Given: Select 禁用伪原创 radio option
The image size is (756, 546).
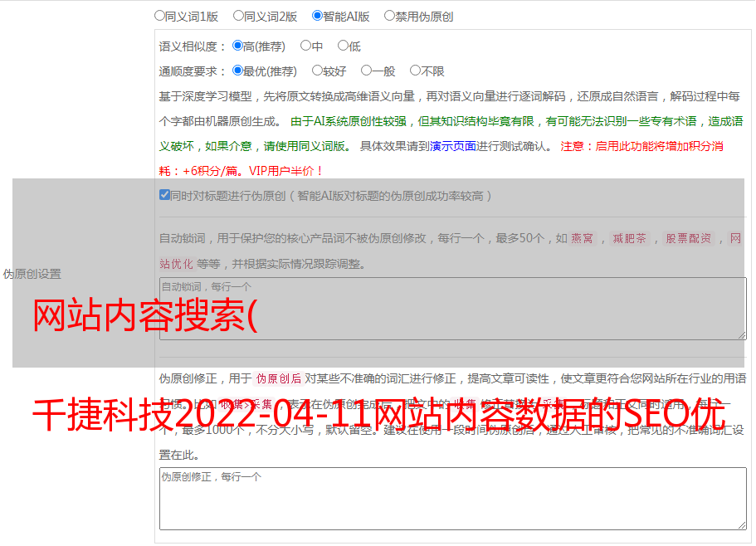Looking at the screenshot, I should [389, 16].
